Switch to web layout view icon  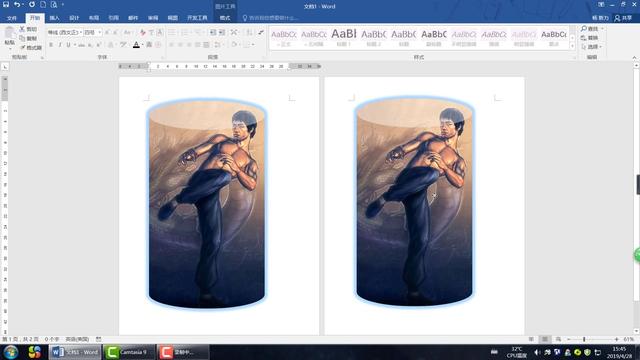pos(558,339)
